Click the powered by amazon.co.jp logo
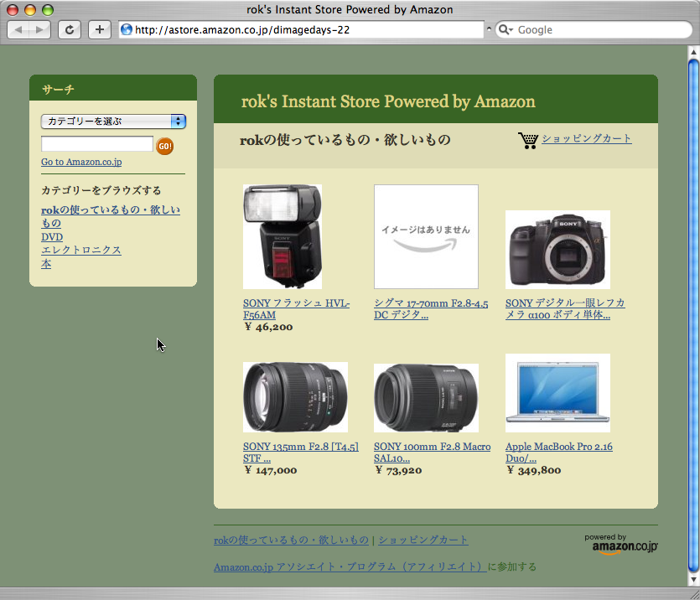 click(621, 544)
